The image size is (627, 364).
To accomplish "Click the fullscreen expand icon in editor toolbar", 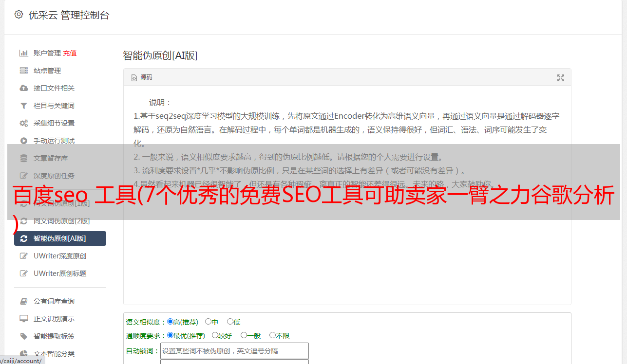I will point(561,78).
